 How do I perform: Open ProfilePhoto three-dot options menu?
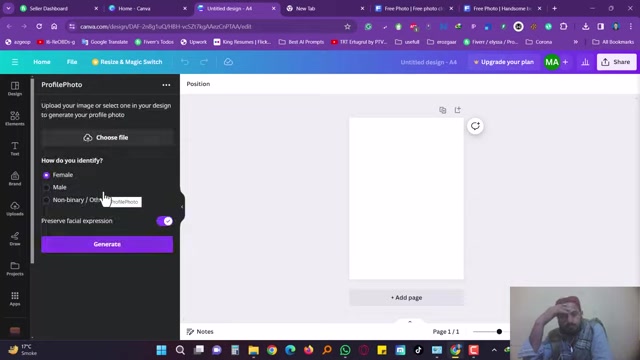point(166,85)
